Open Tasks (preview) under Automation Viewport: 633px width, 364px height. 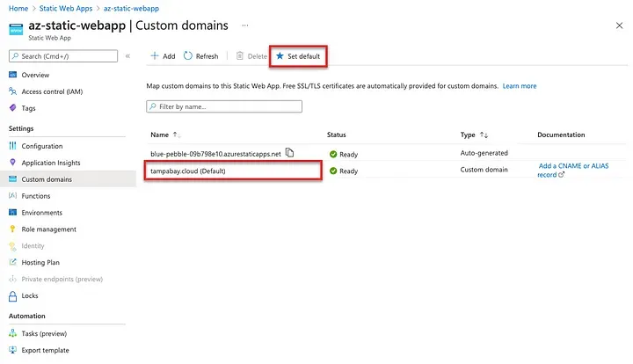pos(45,334)
